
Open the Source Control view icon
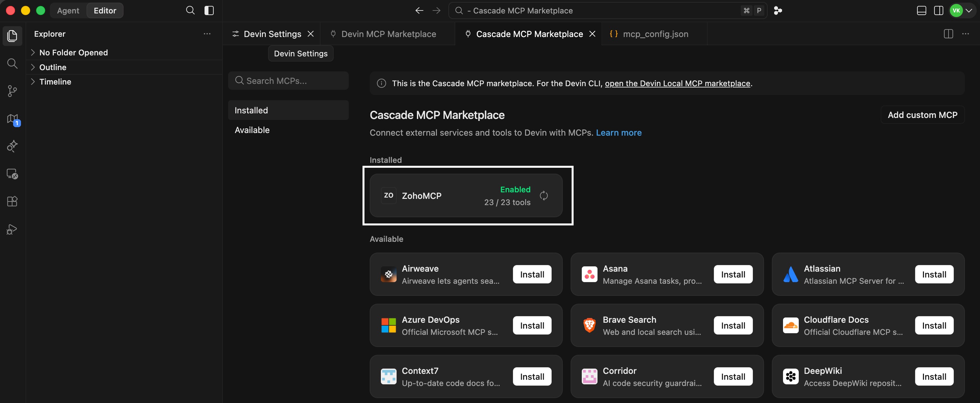tap(12, 91)
